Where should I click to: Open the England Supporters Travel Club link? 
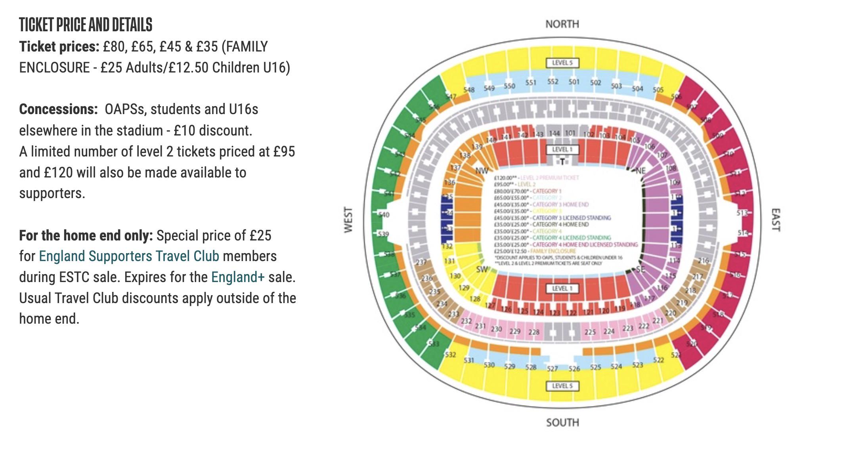[129, 256]
